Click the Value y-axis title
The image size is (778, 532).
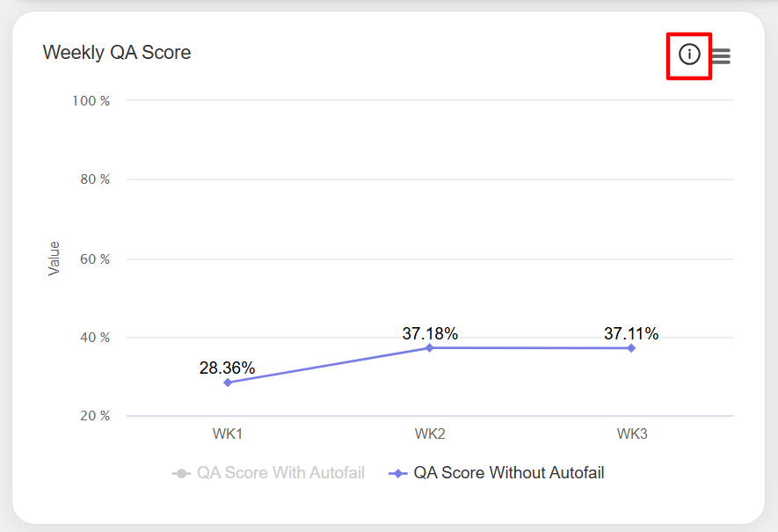click(55, 259)
